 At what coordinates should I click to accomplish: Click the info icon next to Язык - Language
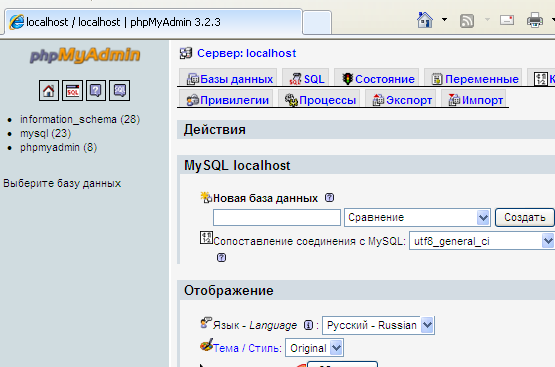click(x=308, y=325)
